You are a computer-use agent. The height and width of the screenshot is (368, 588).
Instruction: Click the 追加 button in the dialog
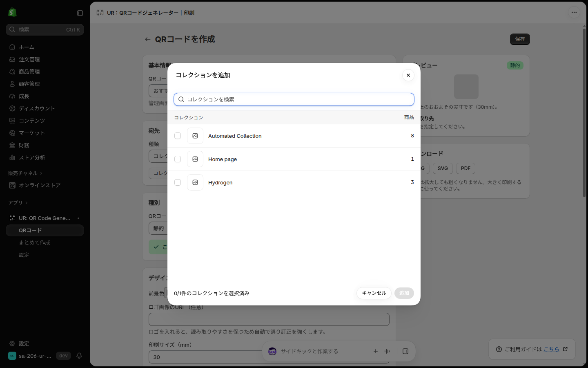[x=404, y=293]
